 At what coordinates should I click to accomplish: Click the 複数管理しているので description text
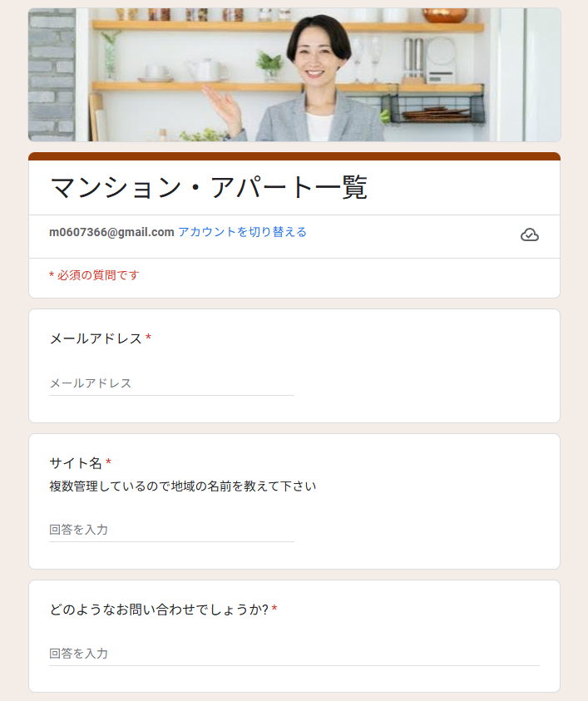coord(182,486)
